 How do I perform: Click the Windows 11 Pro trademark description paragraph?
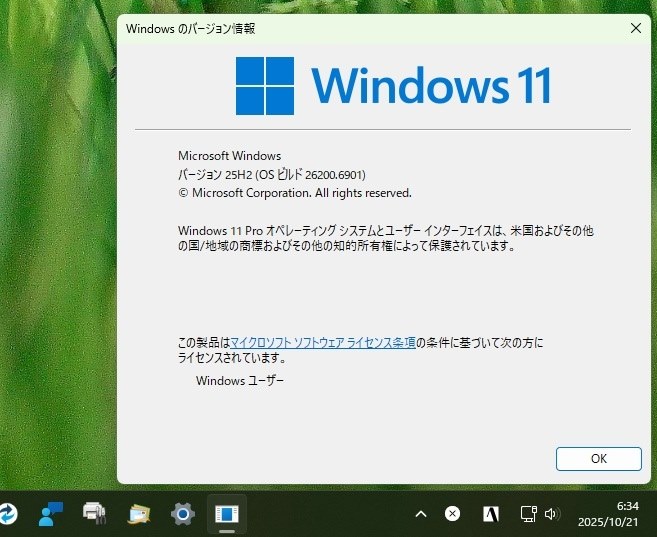point(386,238)
